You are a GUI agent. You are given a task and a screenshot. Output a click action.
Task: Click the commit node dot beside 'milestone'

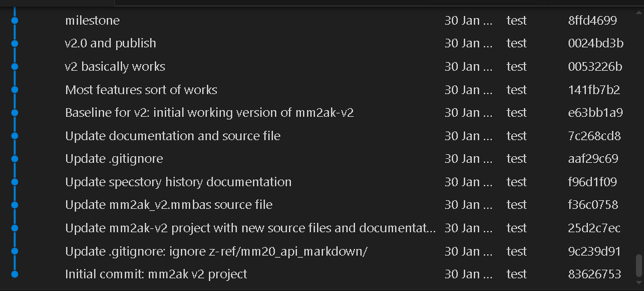pos(15,21)
